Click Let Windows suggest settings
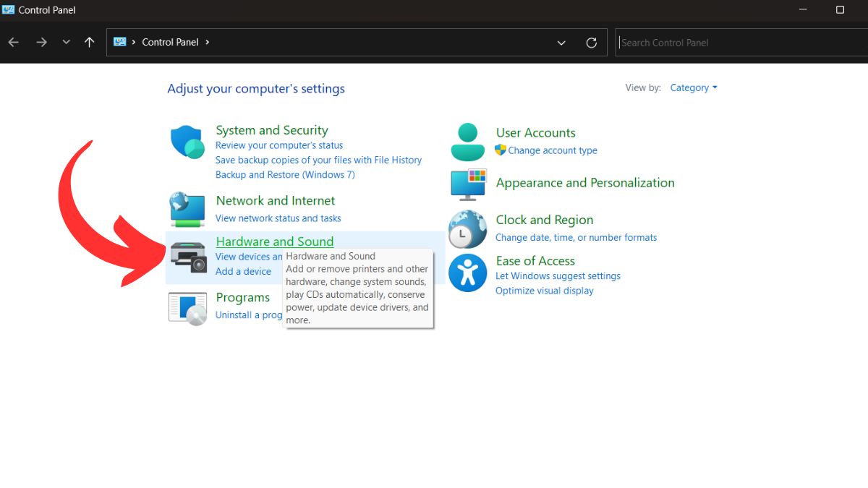This screenshot has height=488, width=868. (x=558, y=276)
